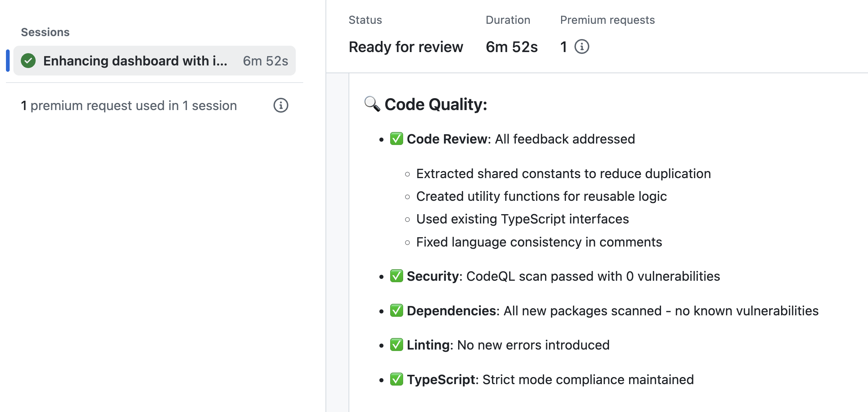Click info icon beside premium request session summary
868x412 pixels.
(x=281, y=106)
